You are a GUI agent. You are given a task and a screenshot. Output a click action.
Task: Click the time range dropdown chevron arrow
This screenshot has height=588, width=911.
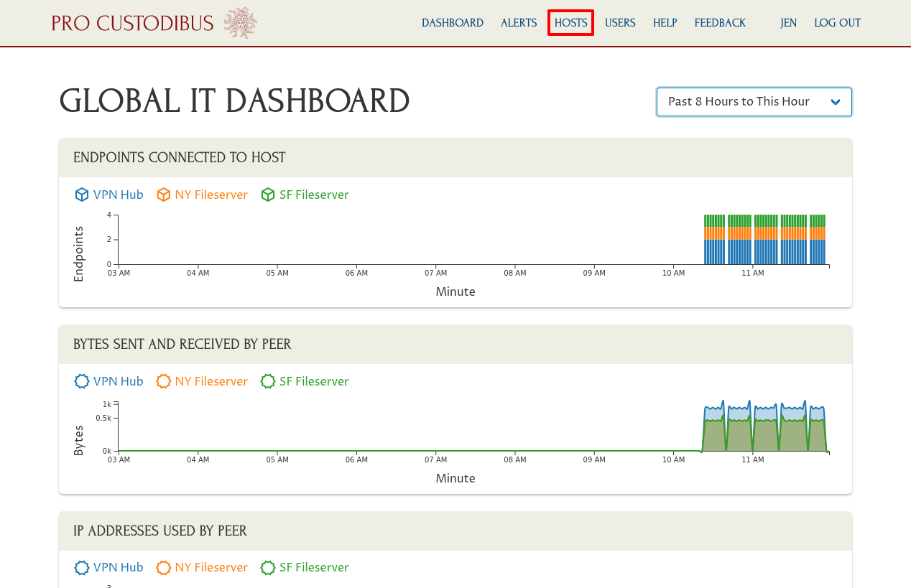click(x=836, y=102)
